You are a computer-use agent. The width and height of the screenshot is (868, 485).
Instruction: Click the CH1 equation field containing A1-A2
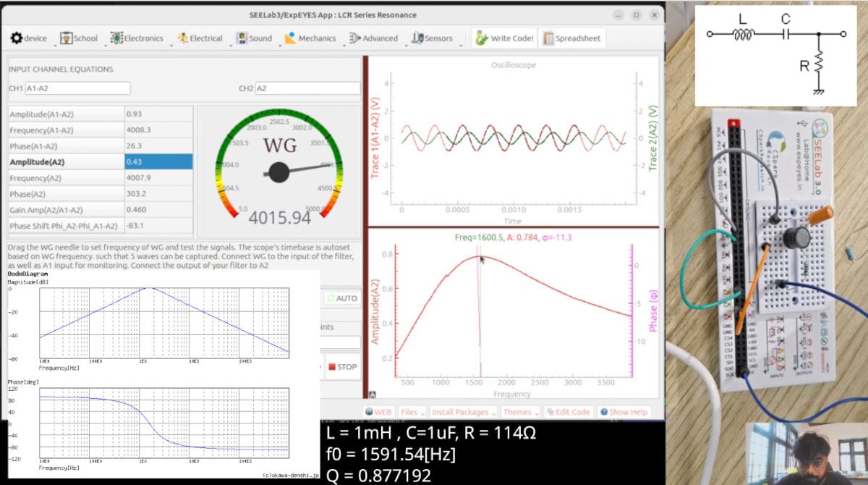click(78, 88)
